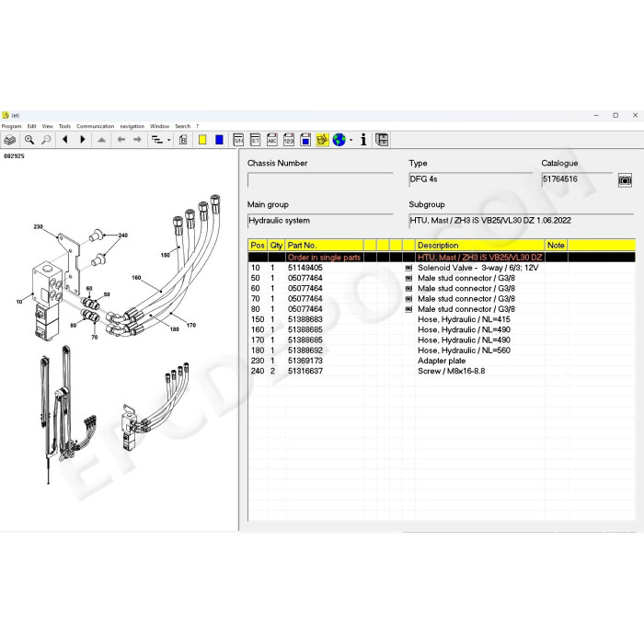The image size is (644, 644).
Task: Open the Tools menu
Action: pyautogui.click(x=64, y=126)
